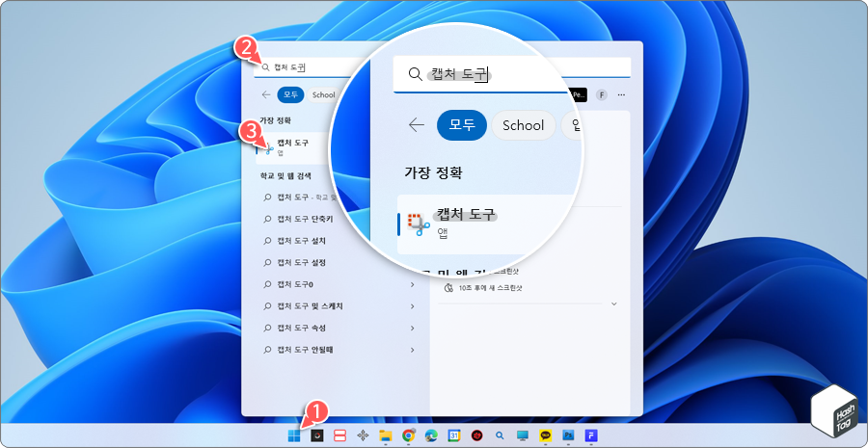Launch Google Chrome from the taskbar
Viewport: 868px width, 448px height.
coord(409,435)
